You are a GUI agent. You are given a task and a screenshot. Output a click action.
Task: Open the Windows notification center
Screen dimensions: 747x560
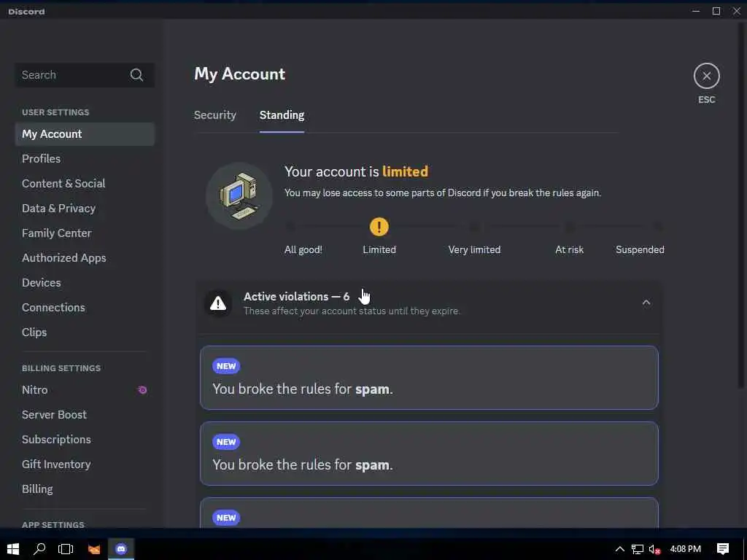[x=723, y=549]
